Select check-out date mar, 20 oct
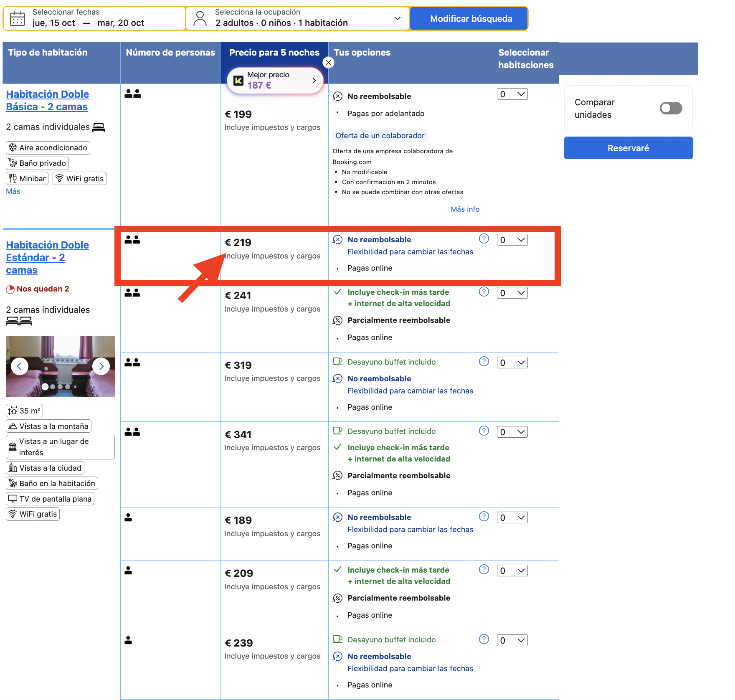The image size is (735, 700). (x=121, y=23)
